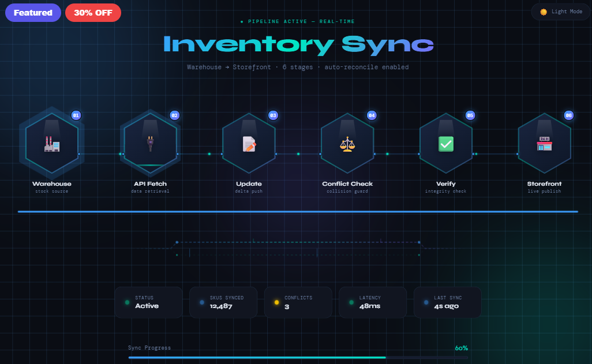Click the Last Sync 4s ago card

click(x=447, y=302)
